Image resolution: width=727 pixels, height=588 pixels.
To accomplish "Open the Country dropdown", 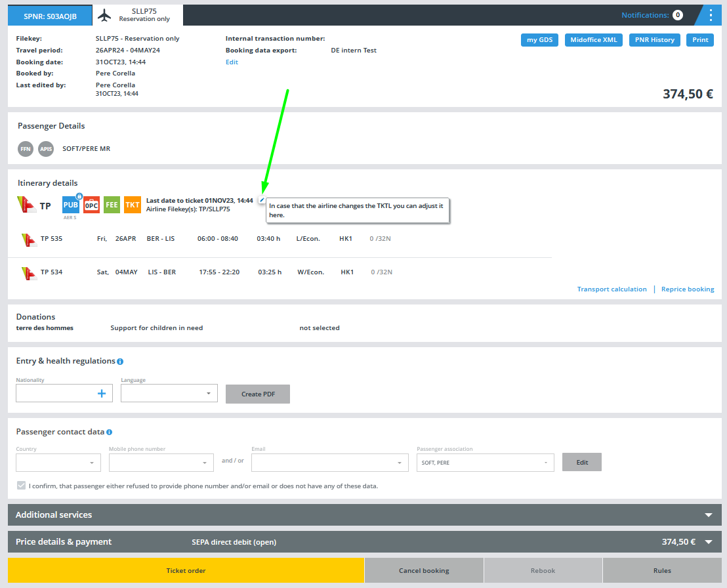I will (x=58, y=463).
